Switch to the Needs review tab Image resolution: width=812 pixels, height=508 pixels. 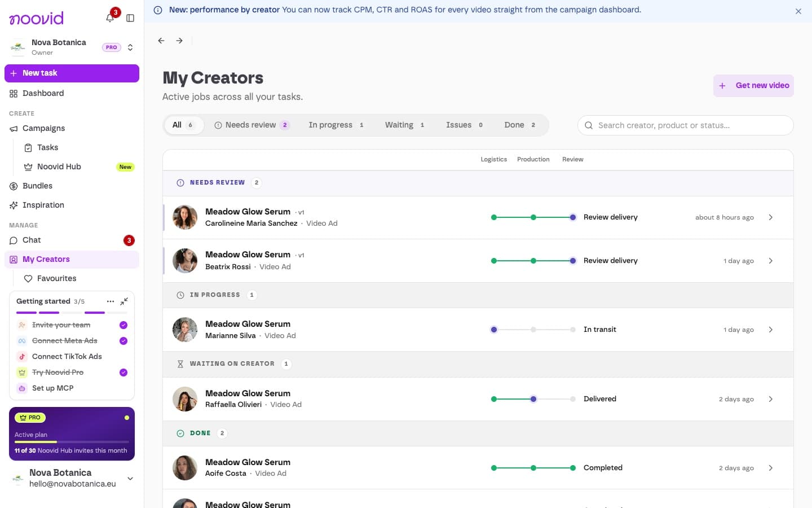pos(251,125)
